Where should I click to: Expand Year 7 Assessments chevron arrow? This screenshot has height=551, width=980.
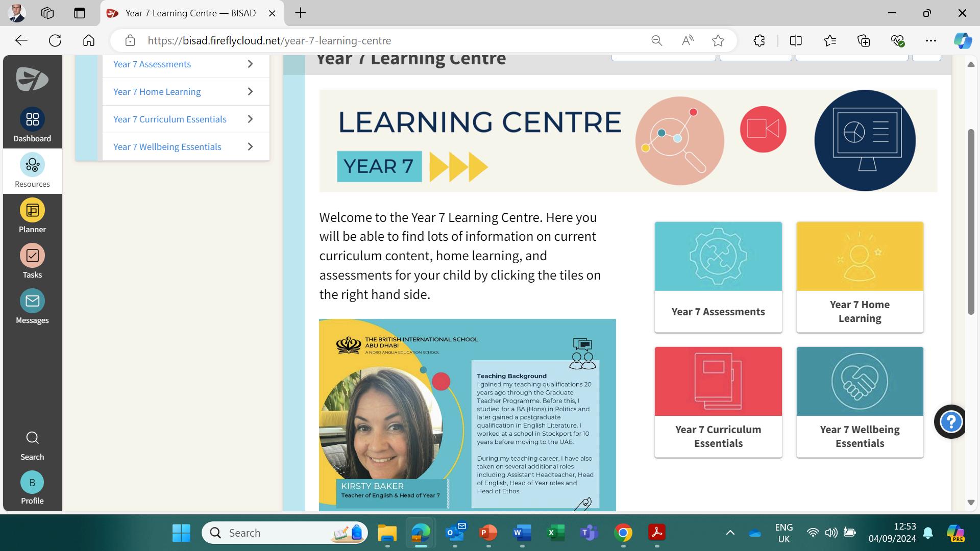[x=250, y=64]
